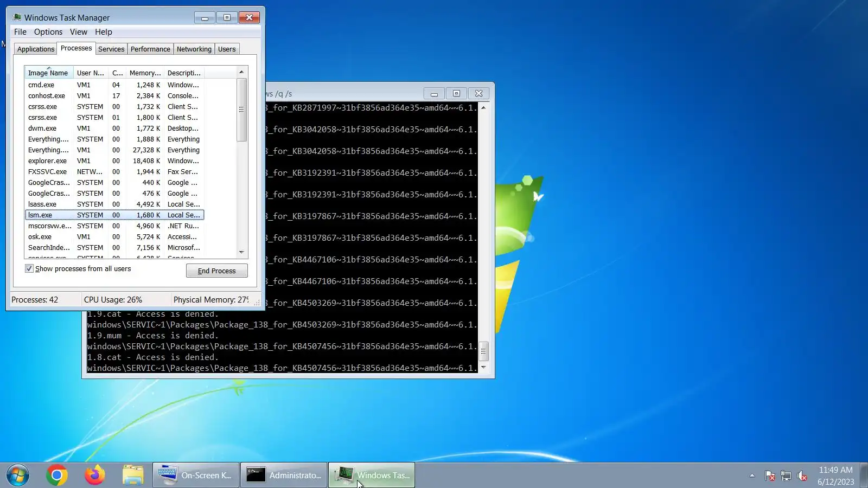Sort processes by Image Name column
This screenshot has height=488, width=868.
49,73
